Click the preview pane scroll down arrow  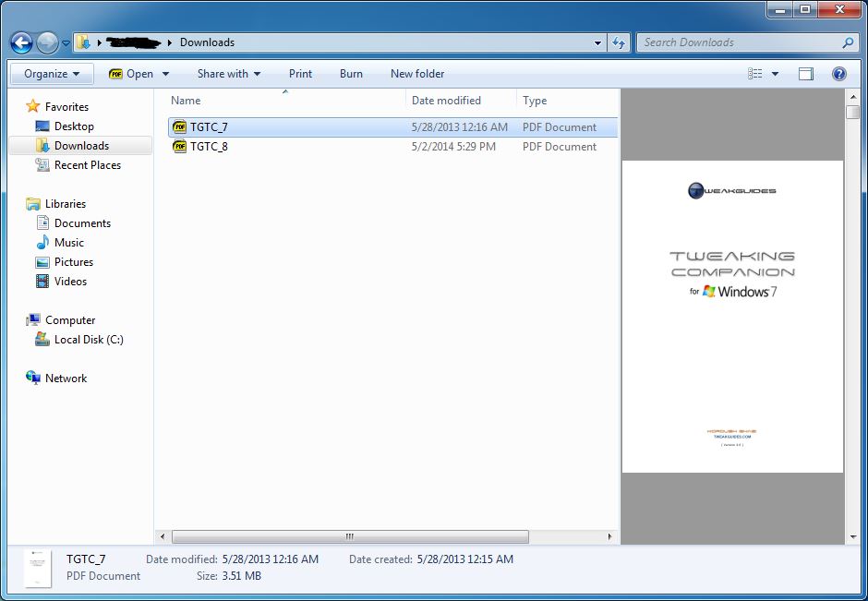coord(852,536)
